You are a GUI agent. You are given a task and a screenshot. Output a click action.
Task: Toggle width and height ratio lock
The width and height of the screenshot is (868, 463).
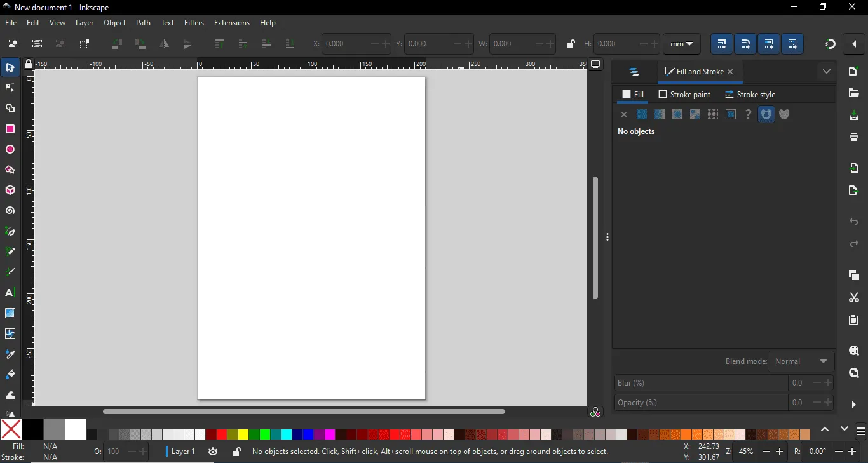pos(571,44)
